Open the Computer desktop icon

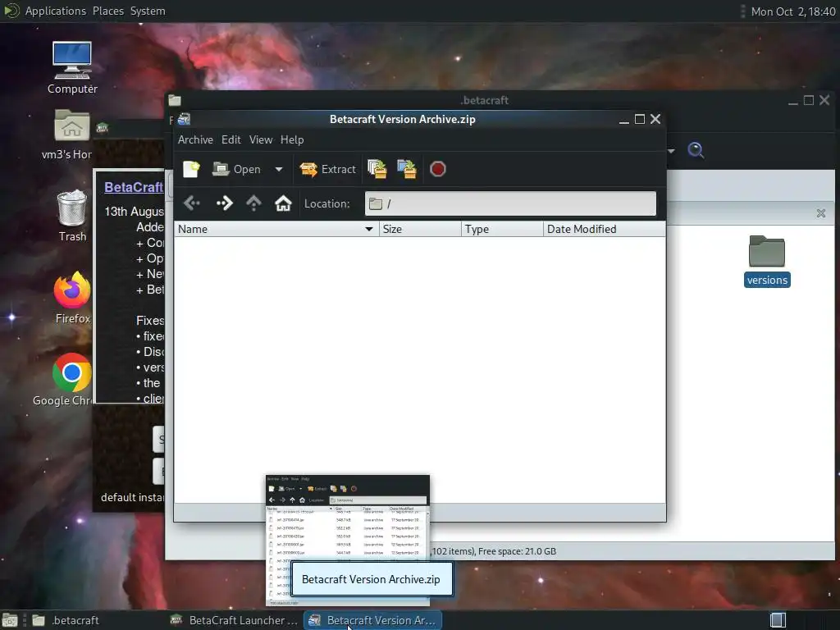[72, 68]
